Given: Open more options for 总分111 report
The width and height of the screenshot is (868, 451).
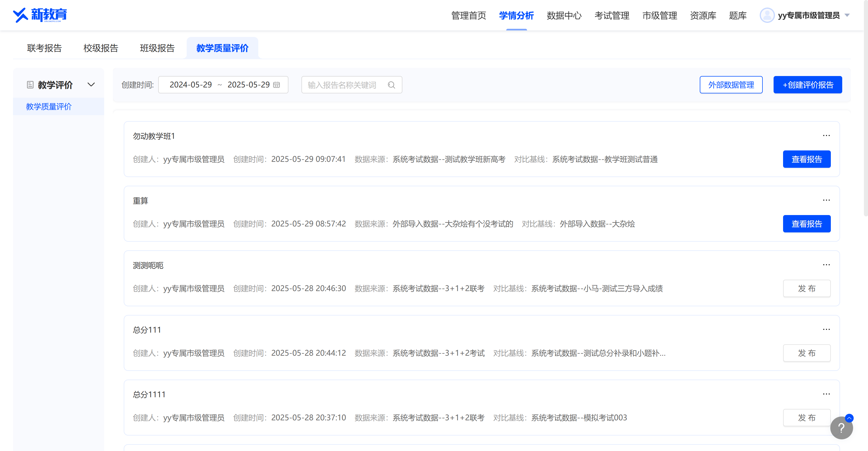Looking at the screenshot, I should point(826,329).
